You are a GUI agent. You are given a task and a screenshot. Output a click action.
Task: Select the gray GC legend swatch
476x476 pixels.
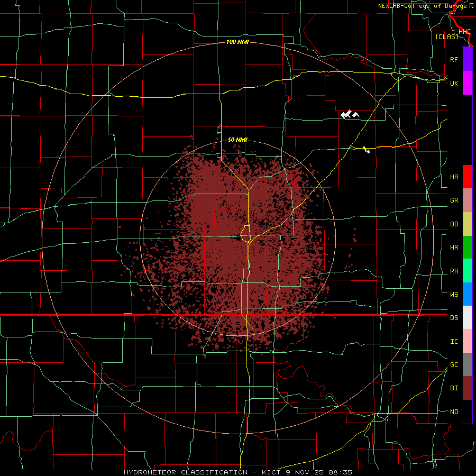tap(467, 364)
